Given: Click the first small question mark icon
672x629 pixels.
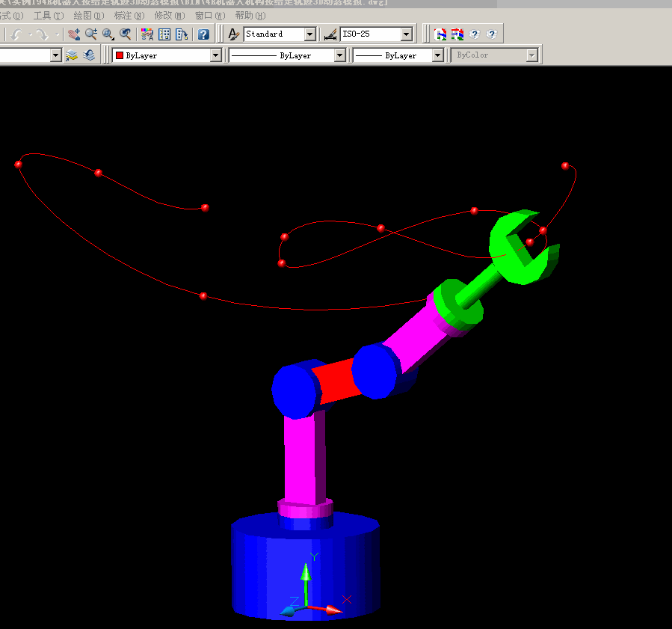Looking at the screenshot, I should click(x=475, y=34).
